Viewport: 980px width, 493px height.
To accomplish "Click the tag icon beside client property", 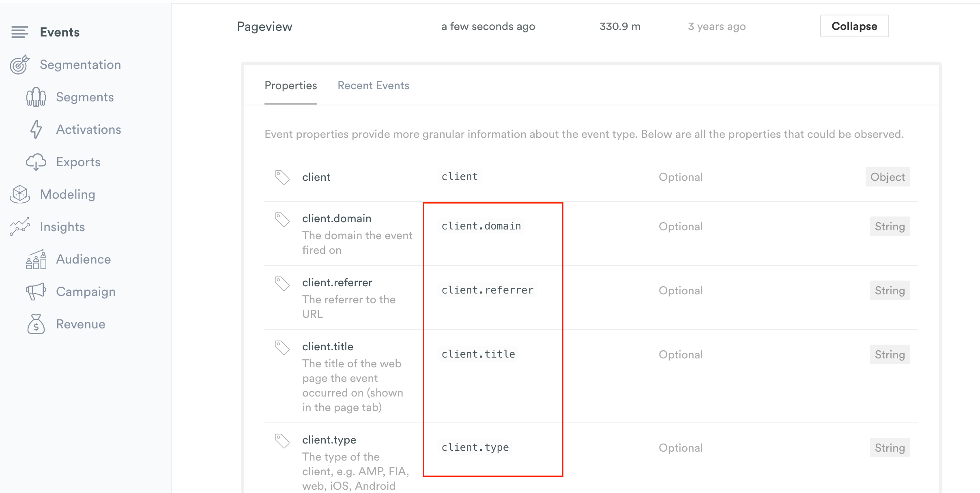I will point(282,177).
